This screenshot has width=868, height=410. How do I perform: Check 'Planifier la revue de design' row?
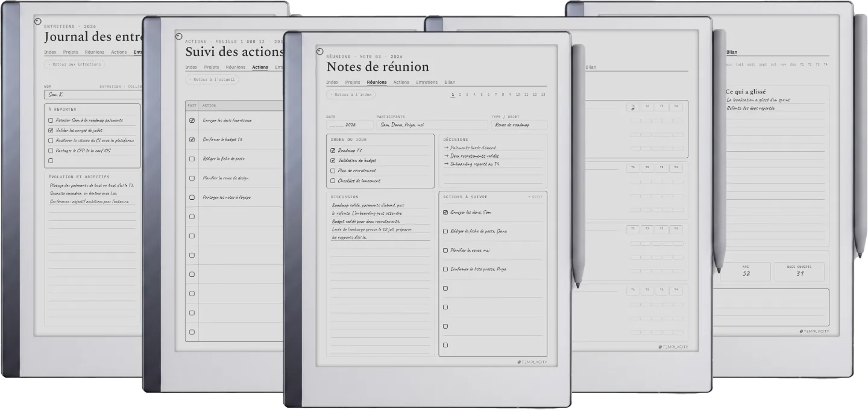tap(192, 178)
